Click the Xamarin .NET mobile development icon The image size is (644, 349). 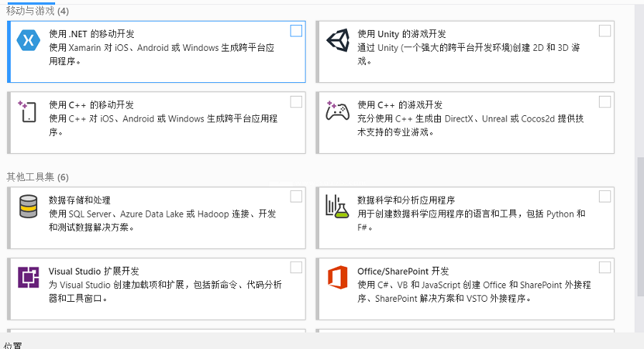(29, 41)
